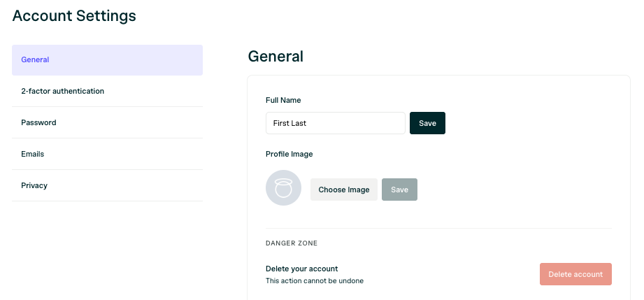Click the 'Delete your account' bold text
Image resolution: width=644 pixels, height=300 pixels.
click(x=302, y=269)
